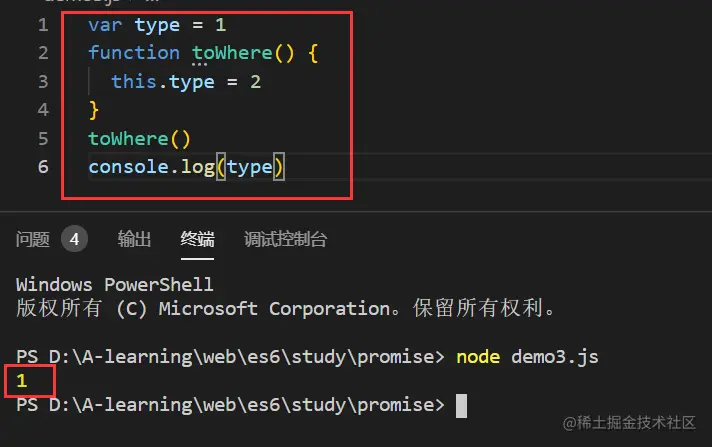712x447 pixels.
Task: Click the closing brace on line 4
Action: (94, 110)
